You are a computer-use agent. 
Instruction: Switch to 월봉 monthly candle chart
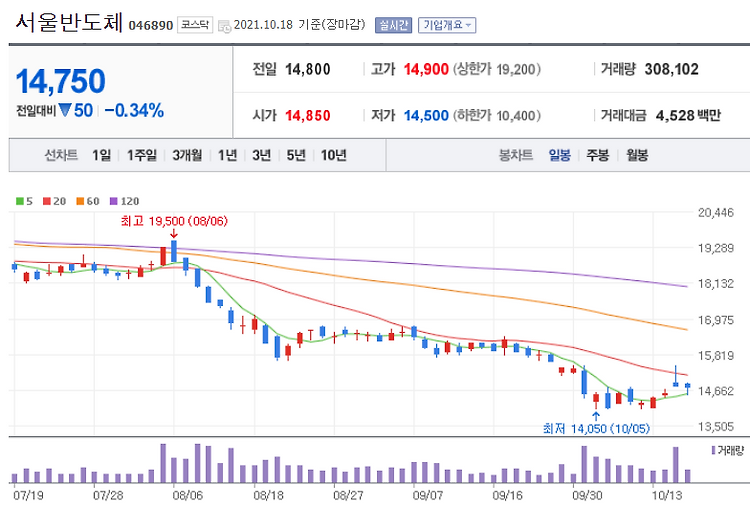637,155
